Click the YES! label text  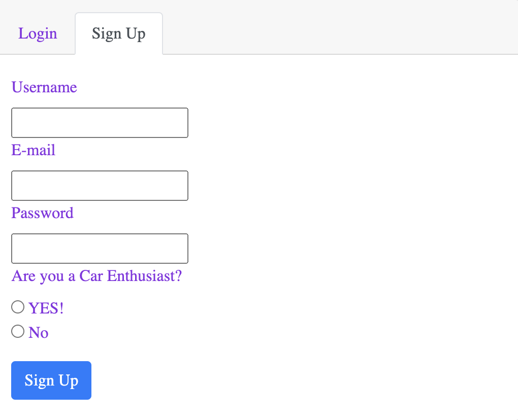(46, 307)
